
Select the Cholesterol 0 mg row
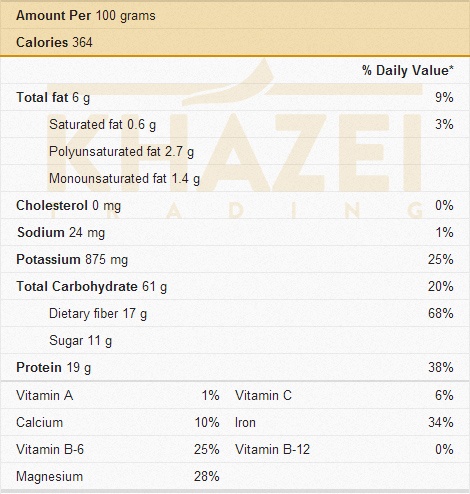click(235, 205)
